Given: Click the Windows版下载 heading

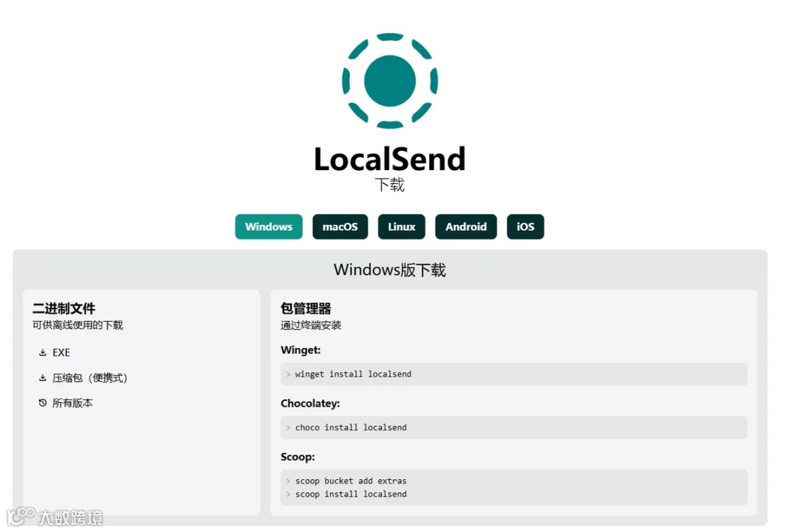Looking at the screenshot, I should (x=389, y=270).
